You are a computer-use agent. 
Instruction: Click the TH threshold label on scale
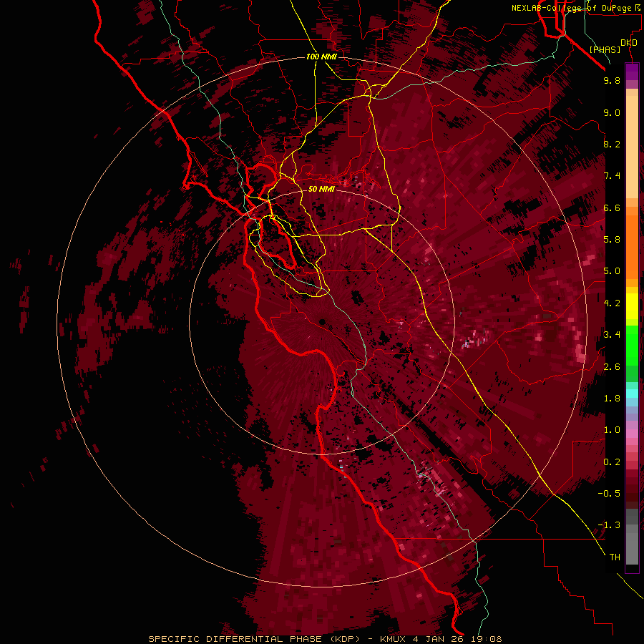[x=615, y=557]
